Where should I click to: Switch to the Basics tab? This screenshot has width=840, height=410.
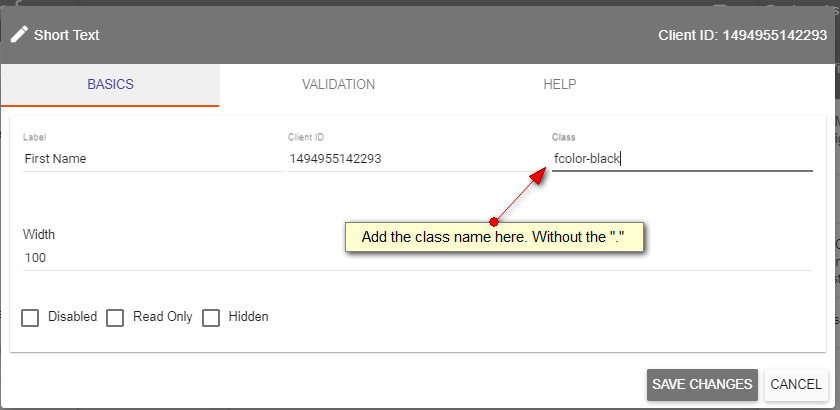(x=110, y=85)
